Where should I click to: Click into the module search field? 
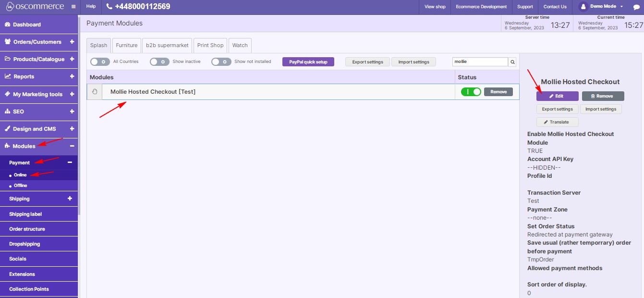[480, 62]
